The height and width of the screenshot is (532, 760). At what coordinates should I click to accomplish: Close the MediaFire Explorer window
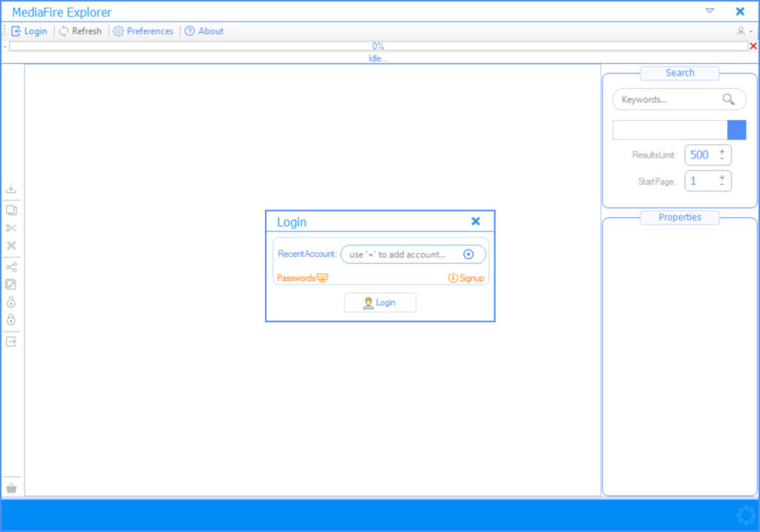(x=740, y=11)
